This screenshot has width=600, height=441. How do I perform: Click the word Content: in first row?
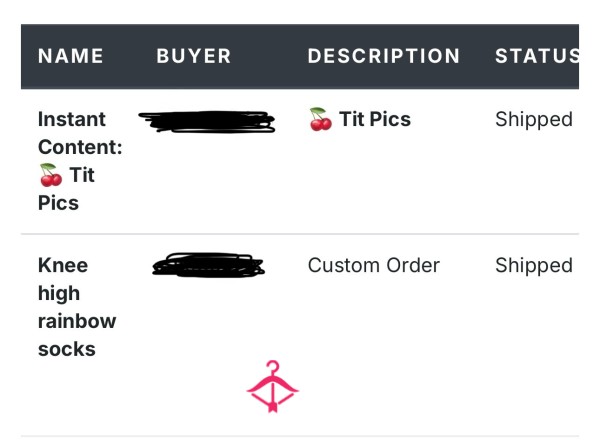[x=80, y=147]
